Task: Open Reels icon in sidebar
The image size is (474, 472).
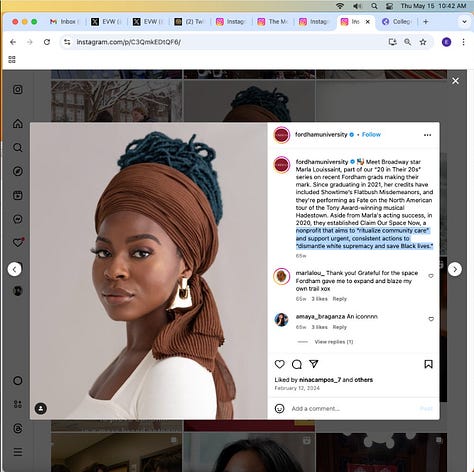Action: pyautogui.click(x=18, y=195)
